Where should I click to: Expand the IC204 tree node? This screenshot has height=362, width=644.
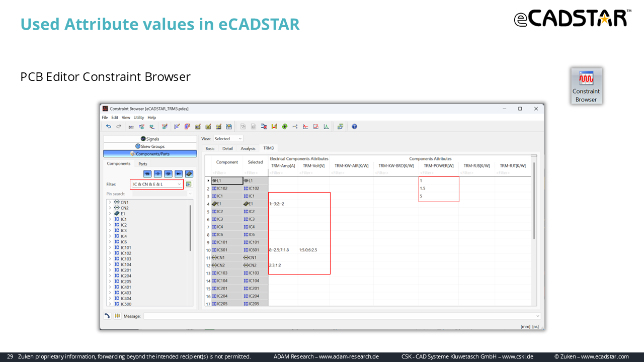pos(110,276)
